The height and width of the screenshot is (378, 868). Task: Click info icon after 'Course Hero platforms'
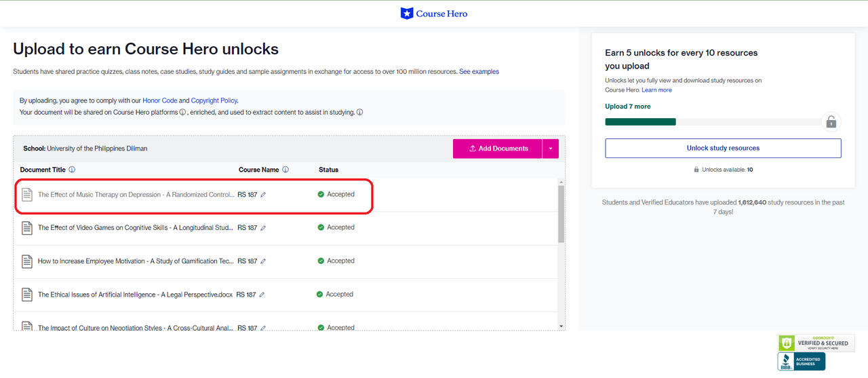click(x=182, y=112)
